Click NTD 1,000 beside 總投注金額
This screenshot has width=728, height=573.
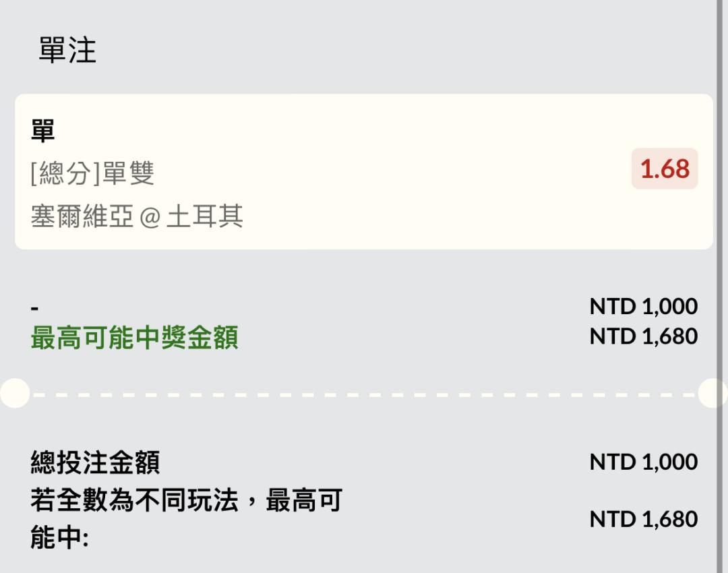[x=643, y=462]
